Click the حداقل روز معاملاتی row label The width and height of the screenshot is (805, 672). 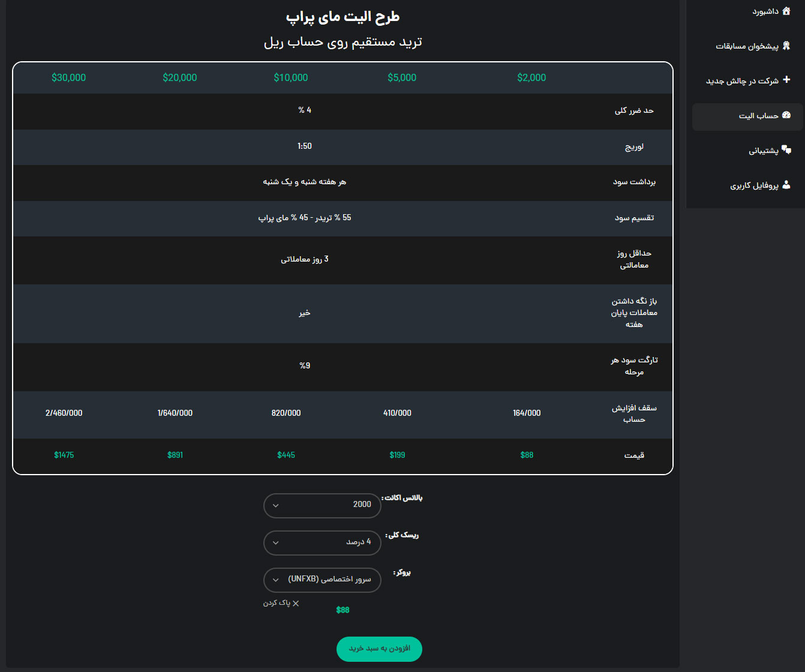(x=634, y=259)
